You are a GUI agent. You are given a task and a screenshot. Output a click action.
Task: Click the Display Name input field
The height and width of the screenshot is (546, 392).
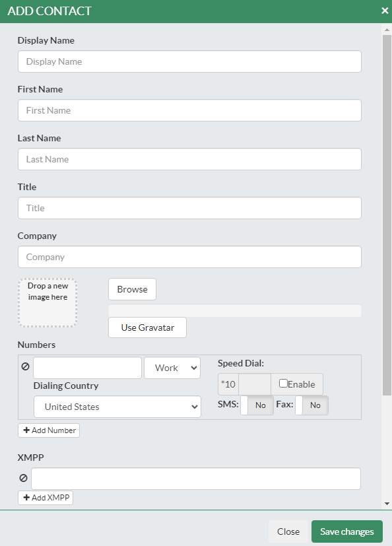coord(190,61)
